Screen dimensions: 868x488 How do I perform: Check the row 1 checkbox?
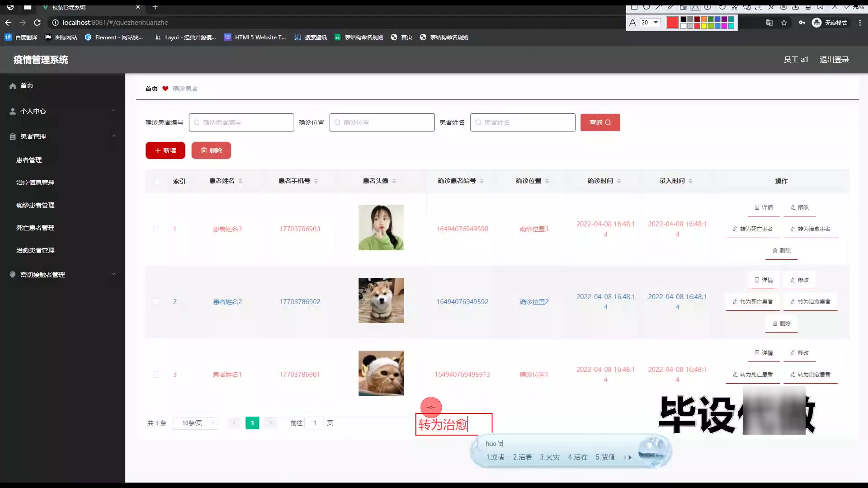(x=156, y=229)
